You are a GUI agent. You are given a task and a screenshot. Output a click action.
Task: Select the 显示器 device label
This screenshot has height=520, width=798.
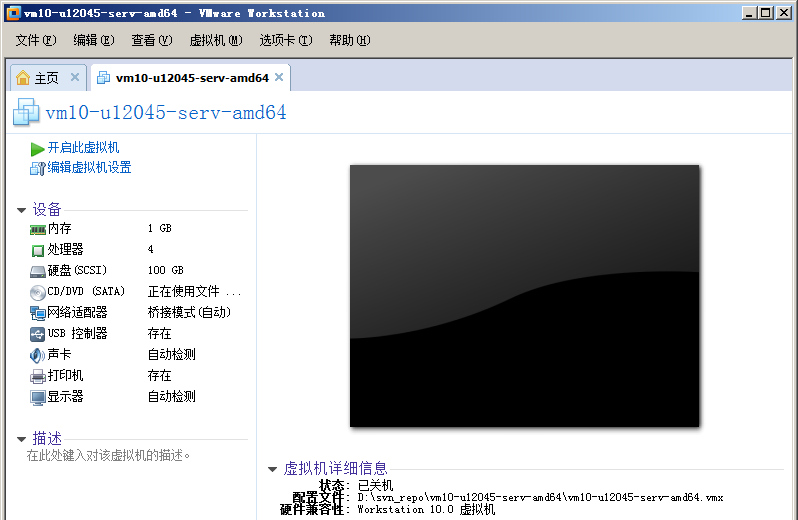[x=66, y=396]
